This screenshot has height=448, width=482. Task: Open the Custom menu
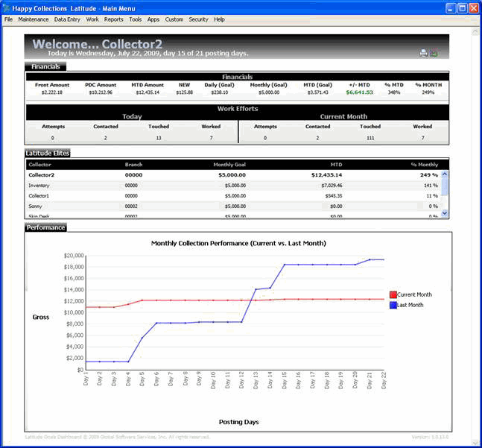(174, 19)
